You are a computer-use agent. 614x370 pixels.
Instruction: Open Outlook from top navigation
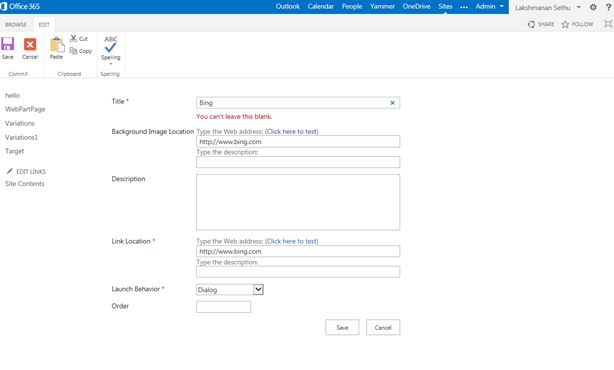click(287, 6)
